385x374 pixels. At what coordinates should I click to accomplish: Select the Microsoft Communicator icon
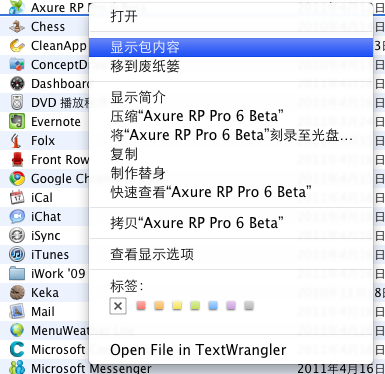pos(17,350)
